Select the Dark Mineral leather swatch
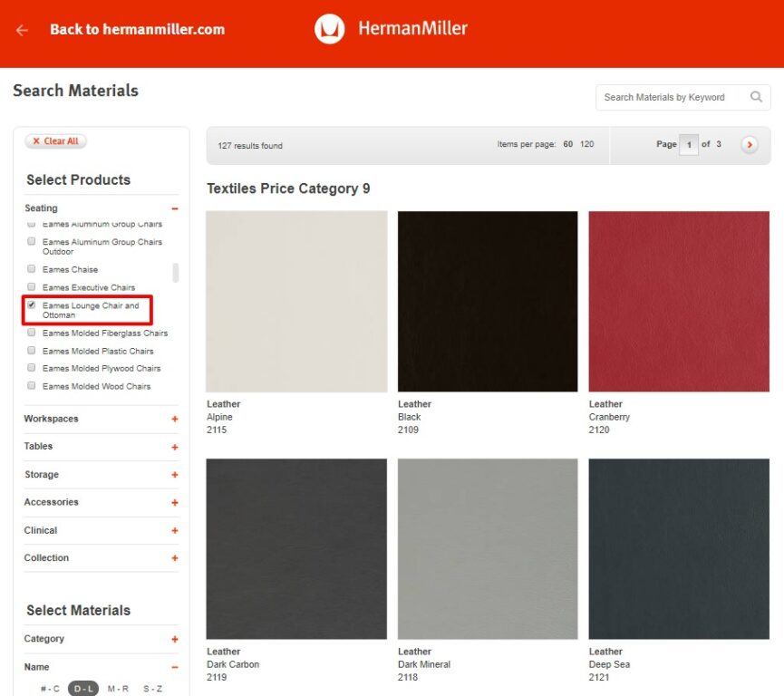This screenshot has width=784, height=696. [488, 549]
